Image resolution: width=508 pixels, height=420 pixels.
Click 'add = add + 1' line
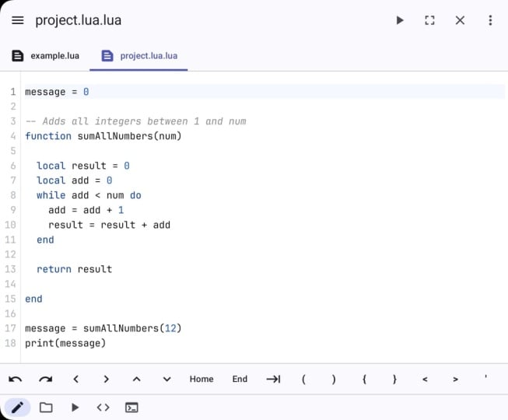pos(86,210)
